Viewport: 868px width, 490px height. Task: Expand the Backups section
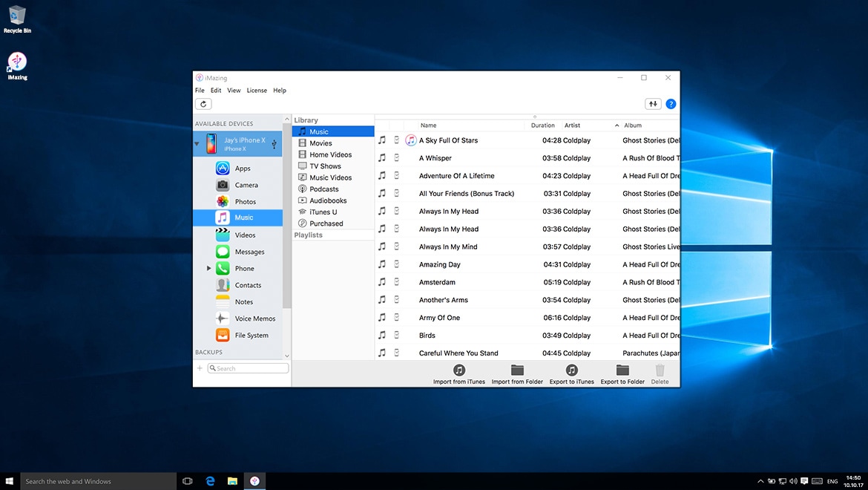(x=286, y=355)
